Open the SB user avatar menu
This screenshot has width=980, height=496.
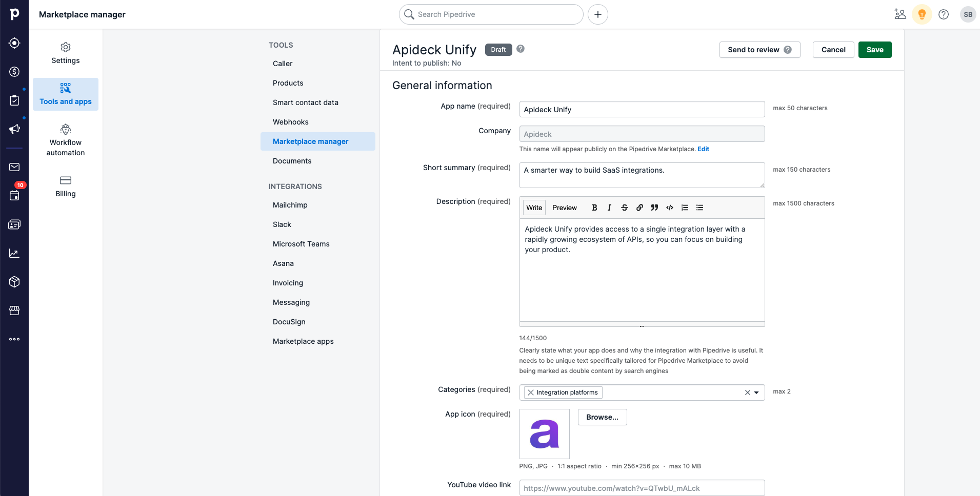click(968, 14)
